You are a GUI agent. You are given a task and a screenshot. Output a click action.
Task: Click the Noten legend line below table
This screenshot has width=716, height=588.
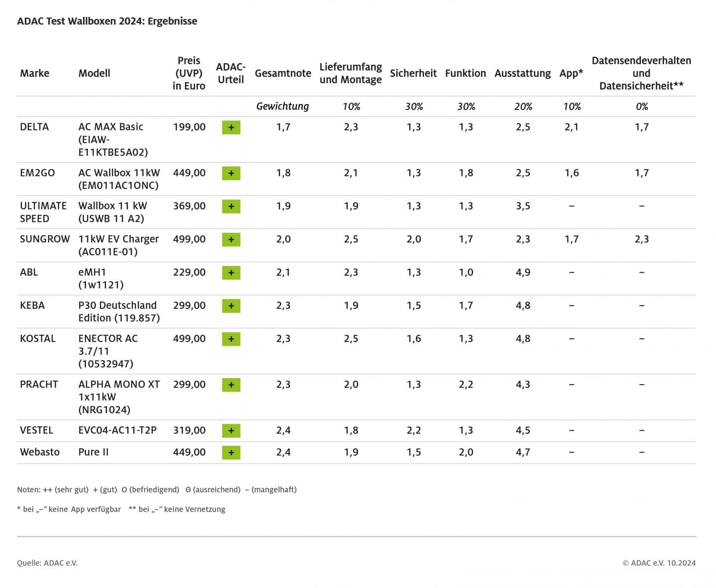(x=157, y=490)
